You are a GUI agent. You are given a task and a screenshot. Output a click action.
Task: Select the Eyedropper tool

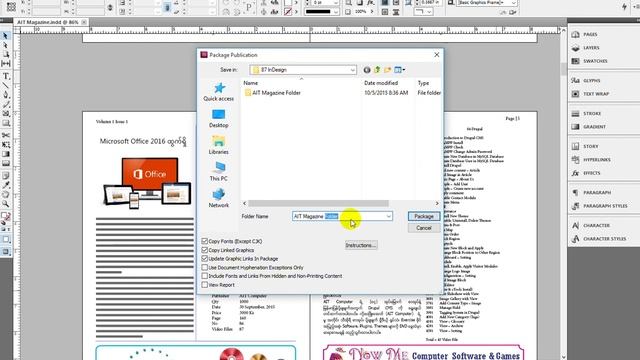point(6,185)
